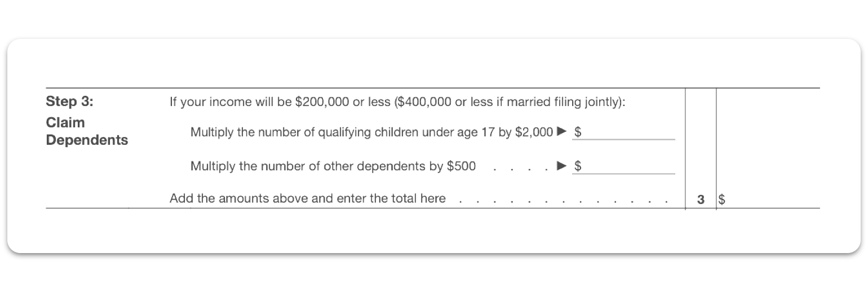Viewport: 868px width, 301px height.
Task: Click the dotted leader after "total here"
Action: 564,200
